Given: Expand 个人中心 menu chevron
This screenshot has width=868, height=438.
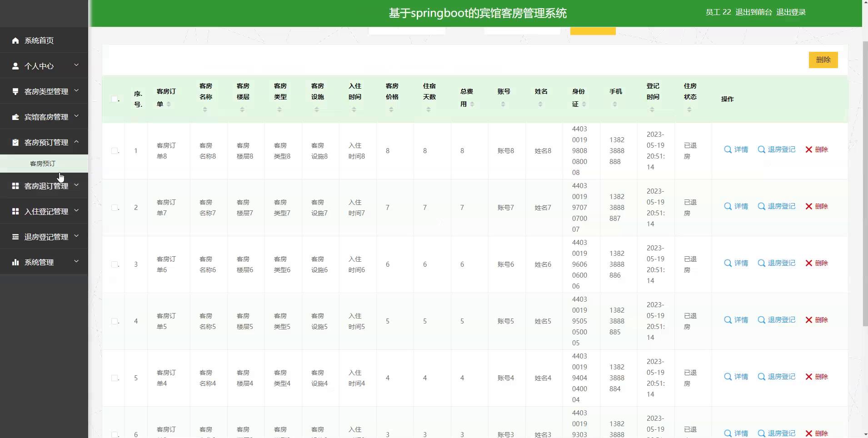Looking at the screenshot, I should coord(76,65).
